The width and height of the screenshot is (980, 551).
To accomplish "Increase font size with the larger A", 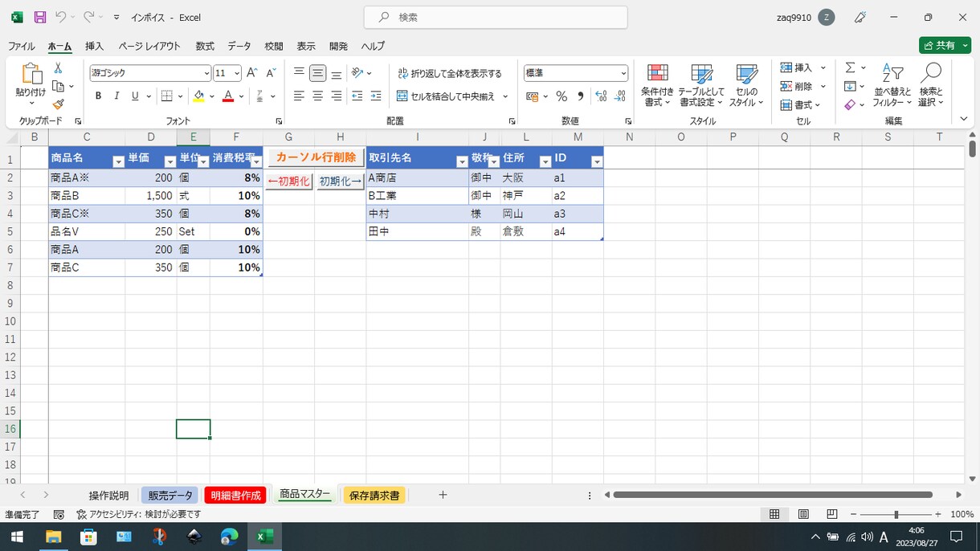I will (252, 73).
